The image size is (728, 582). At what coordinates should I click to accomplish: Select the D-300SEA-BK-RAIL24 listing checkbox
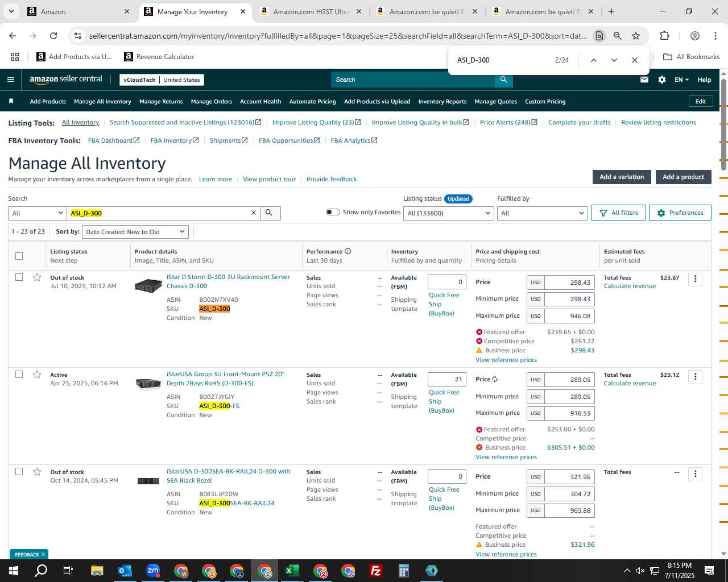[x=19, y=471]
